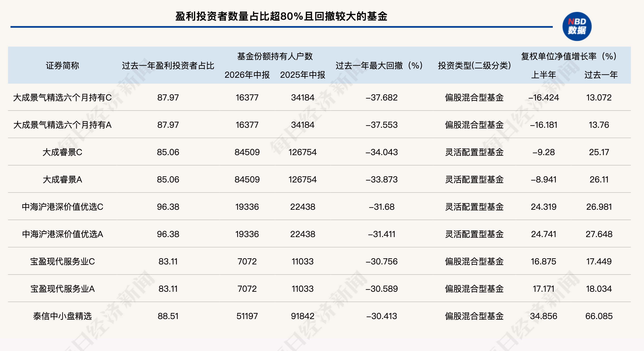Select fund name 大成景气精选六个月持有C

click(x=62, y=98)
